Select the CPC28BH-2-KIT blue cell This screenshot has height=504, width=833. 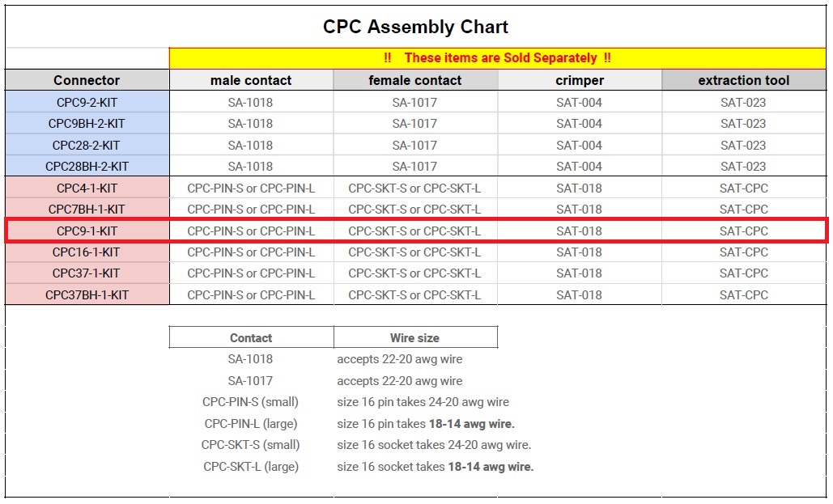point(87,166)
